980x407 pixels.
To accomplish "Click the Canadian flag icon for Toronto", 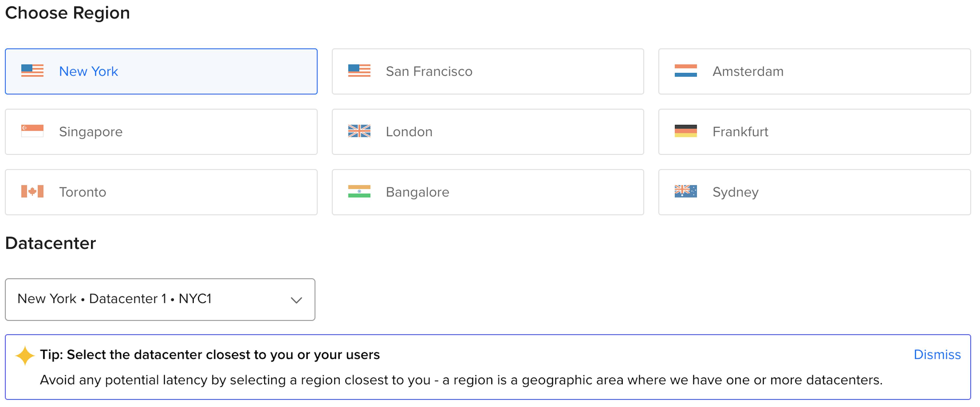I will (32, 191).
